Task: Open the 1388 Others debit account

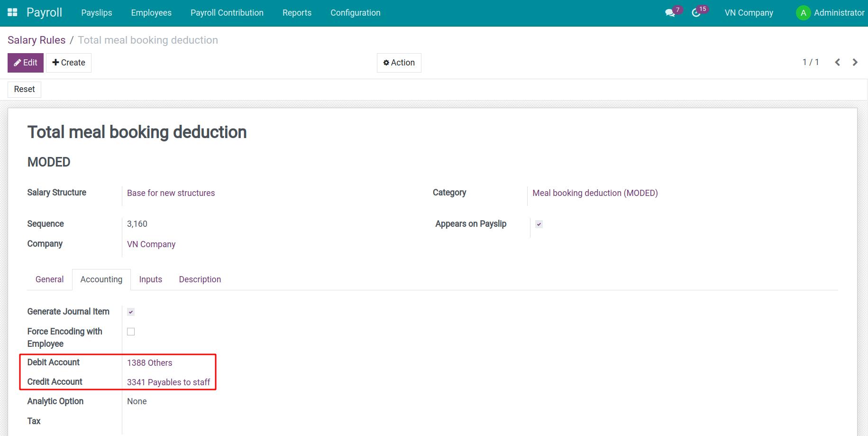Action: pyautogui.click(x=149, y=362)
